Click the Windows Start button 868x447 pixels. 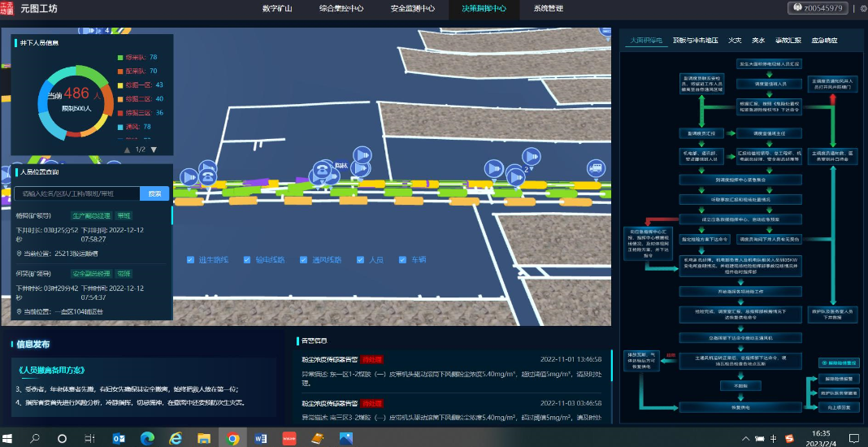pos(11,438)
